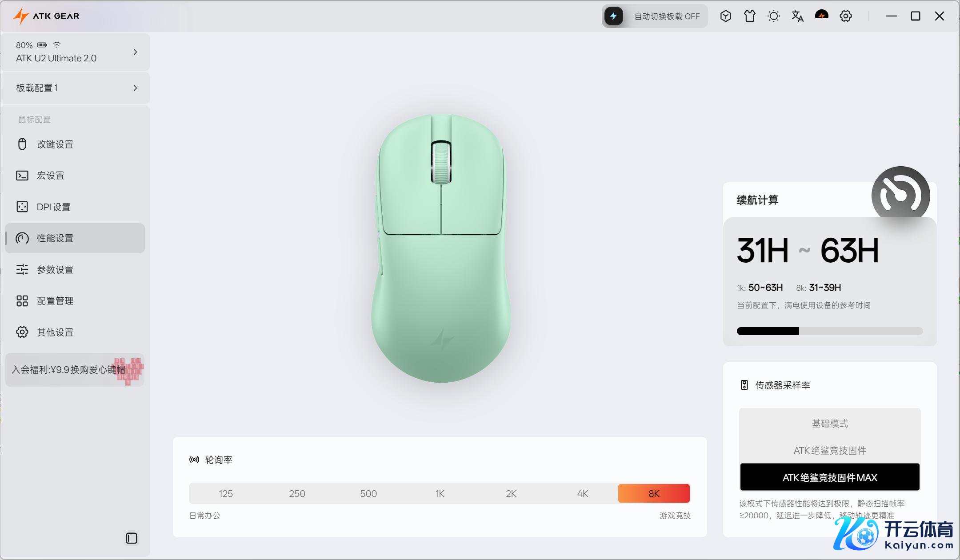Toggle auto switch onboard profile

[614, 16]
